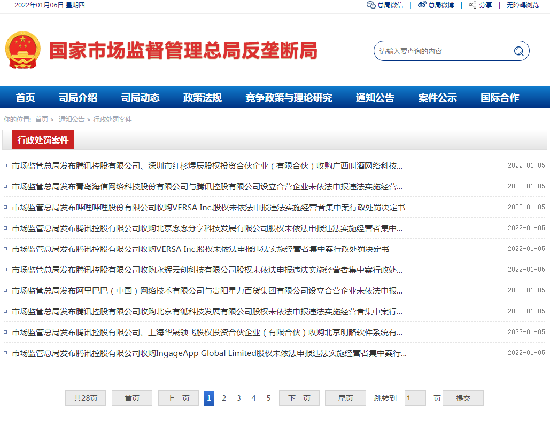Click the 首页 first-page pagination button

point(132,398)
